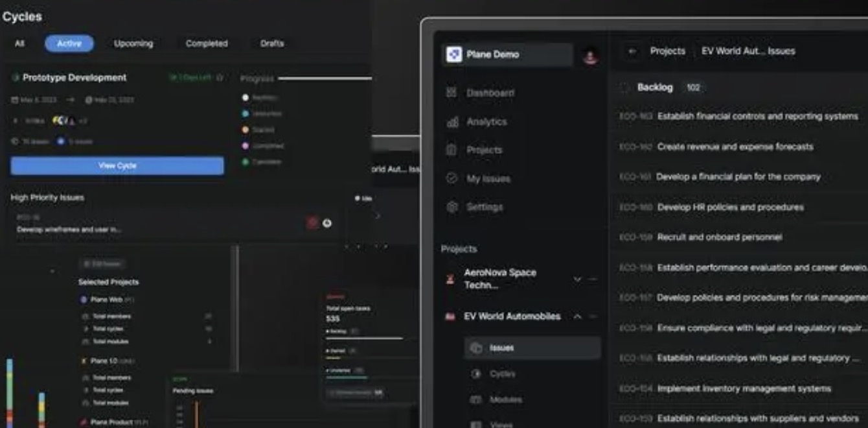Open issue Develop wireframes and user in...
This screenshot has height=428, width=868.
tap(69, 229)
